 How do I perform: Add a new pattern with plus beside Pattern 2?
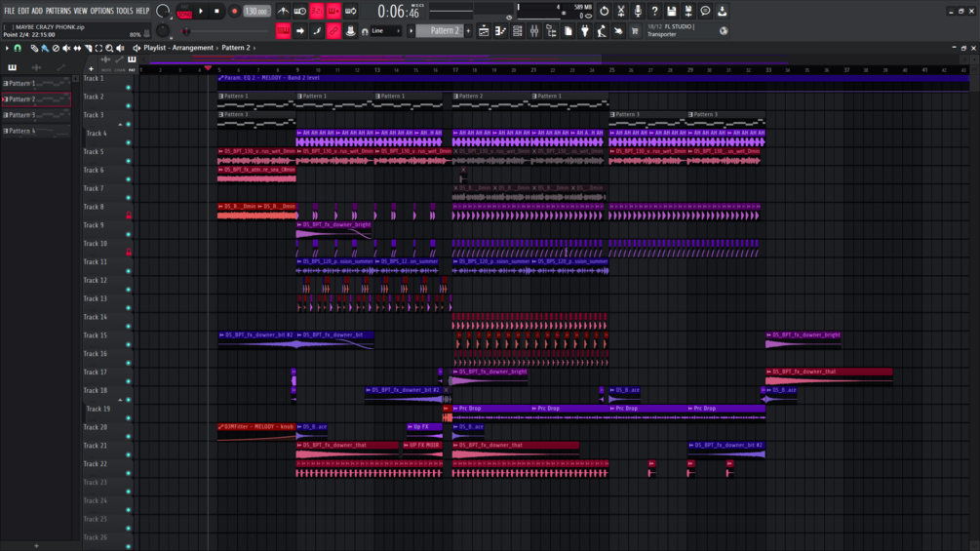pos(468,31)
